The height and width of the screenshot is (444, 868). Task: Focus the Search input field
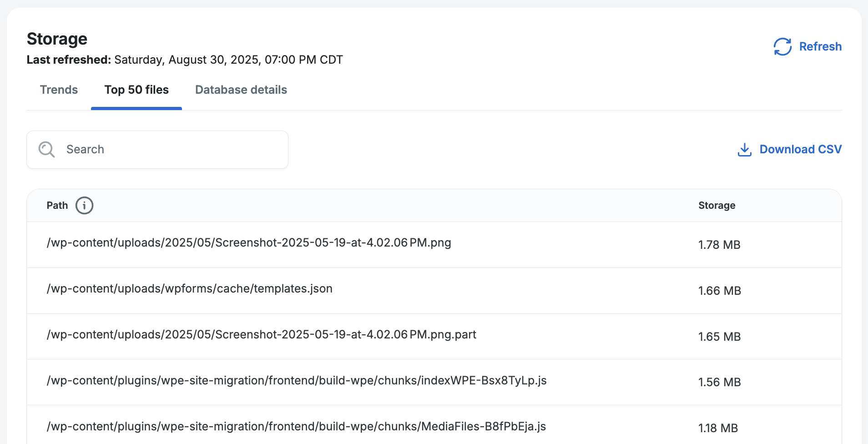tap(173, 150)
